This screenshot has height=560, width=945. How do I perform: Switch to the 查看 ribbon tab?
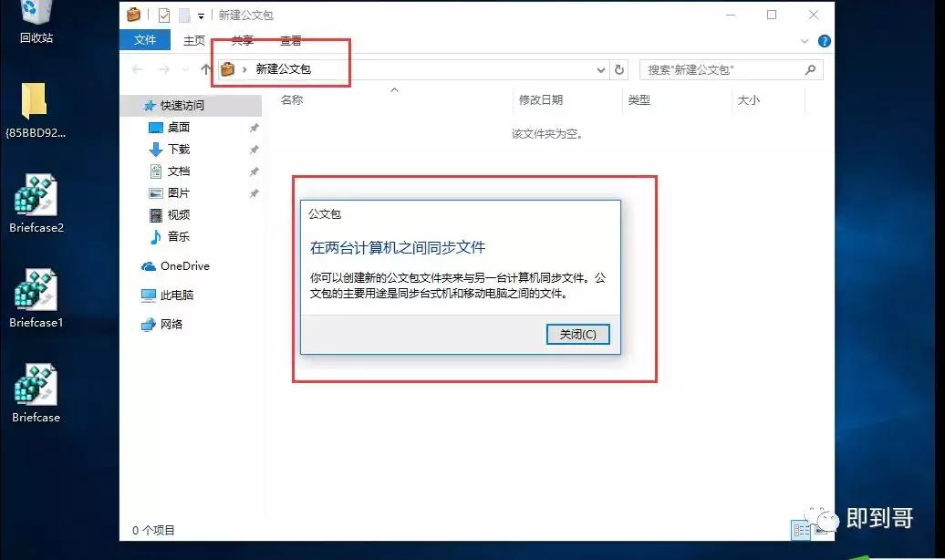[x=290, y=40]
